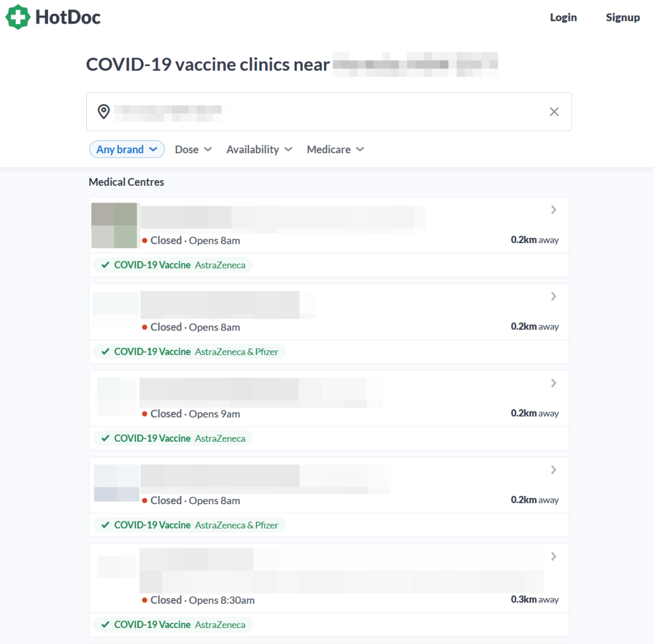Click into the location search field
654x644 pixels.
click(x=319, y=112)
